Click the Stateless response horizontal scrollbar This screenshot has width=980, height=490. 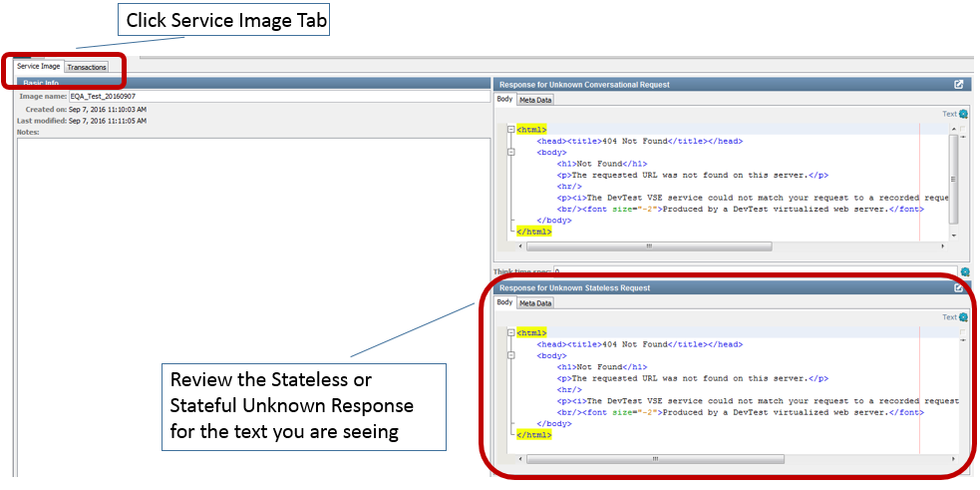654,459
